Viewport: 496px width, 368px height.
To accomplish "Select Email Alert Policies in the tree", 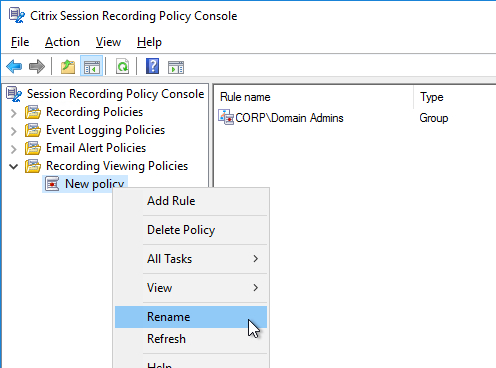I will (x=96, y=148).
